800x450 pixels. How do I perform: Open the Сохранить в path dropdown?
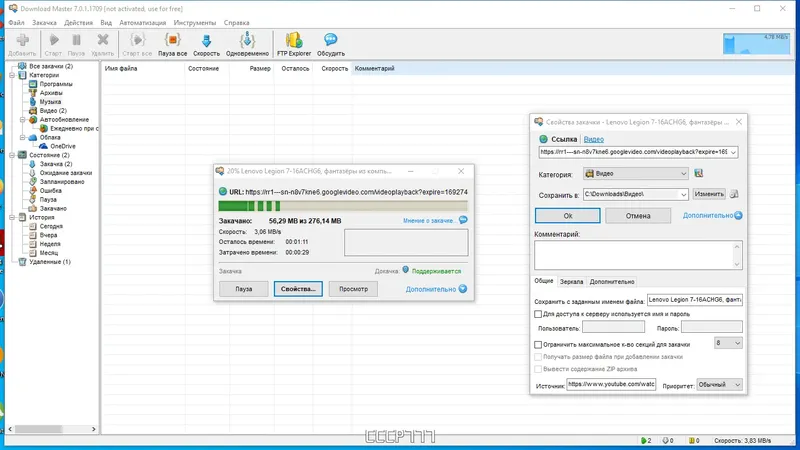tap(683, 194)
